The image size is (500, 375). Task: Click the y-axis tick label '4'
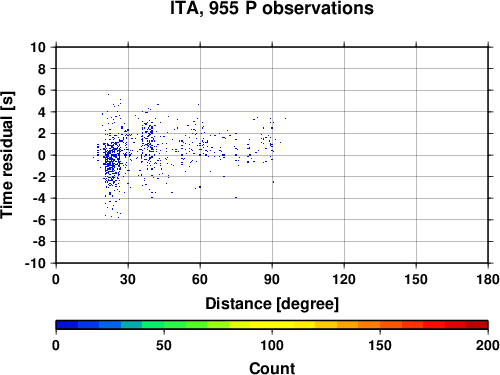tap(42, 112)
